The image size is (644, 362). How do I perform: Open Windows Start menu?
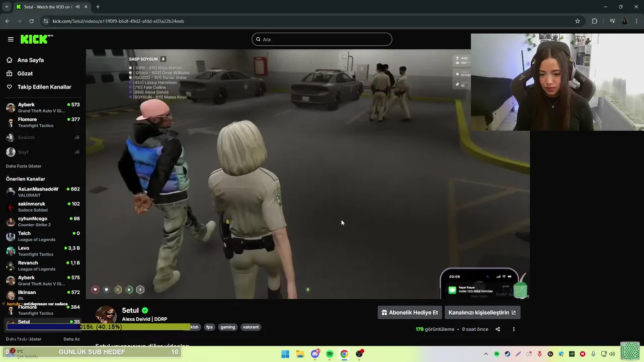(285, 354)
